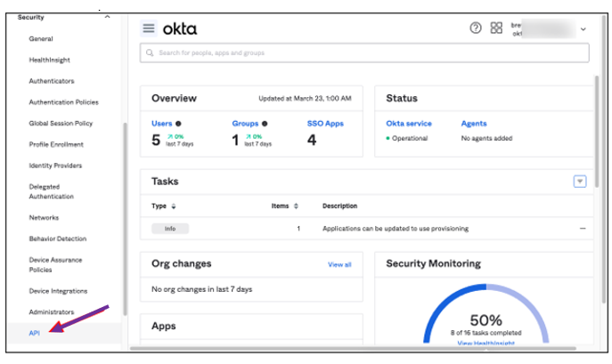Open the Tasks panel dropdown button
612x364 pixels.
pos(580,182)
